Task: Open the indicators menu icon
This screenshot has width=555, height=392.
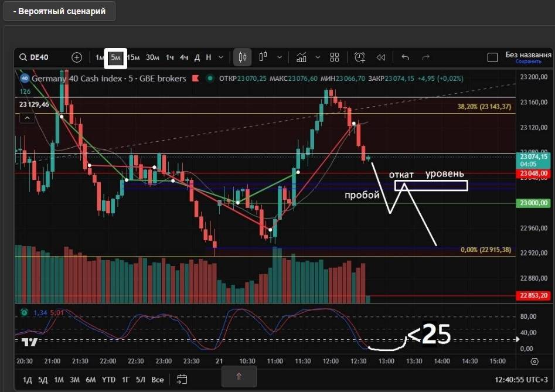Action: [x=302, y=57]
